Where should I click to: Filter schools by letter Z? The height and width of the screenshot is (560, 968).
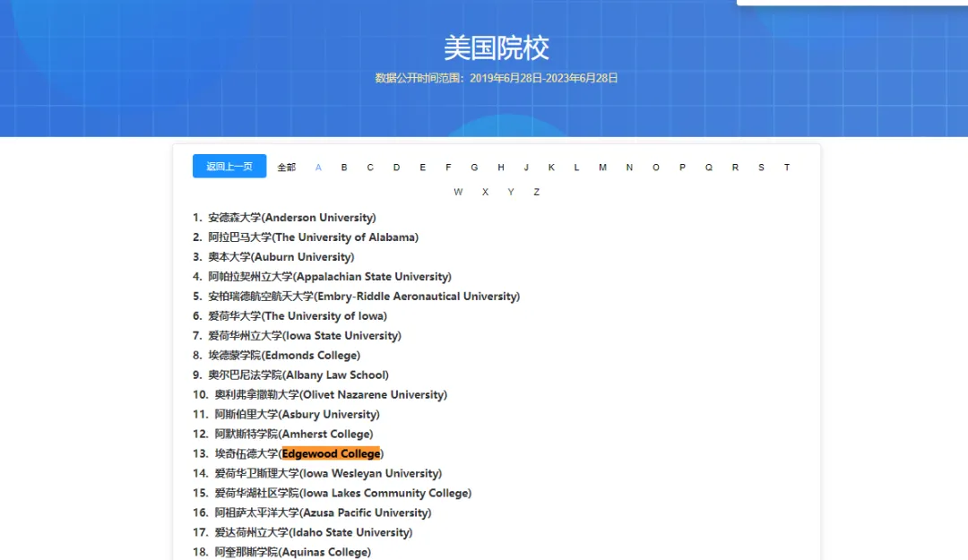[x=537, y=192]
